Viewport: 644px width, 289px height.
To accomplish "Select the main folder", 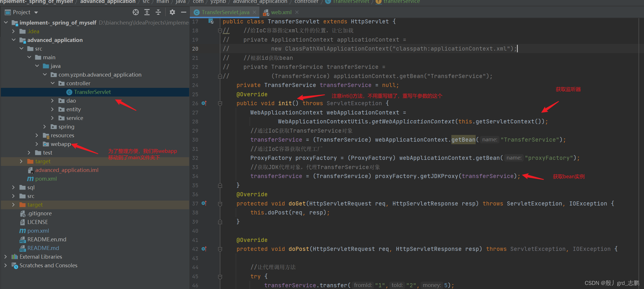I will pyautogui.click(x=49, y=57).
